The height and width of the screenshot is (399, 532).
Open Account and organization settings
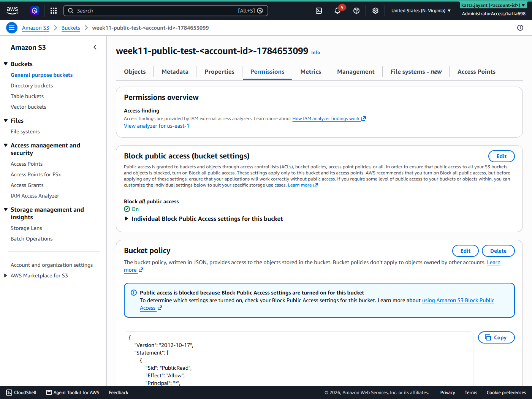pyautogui.click(x=52, y=265)
